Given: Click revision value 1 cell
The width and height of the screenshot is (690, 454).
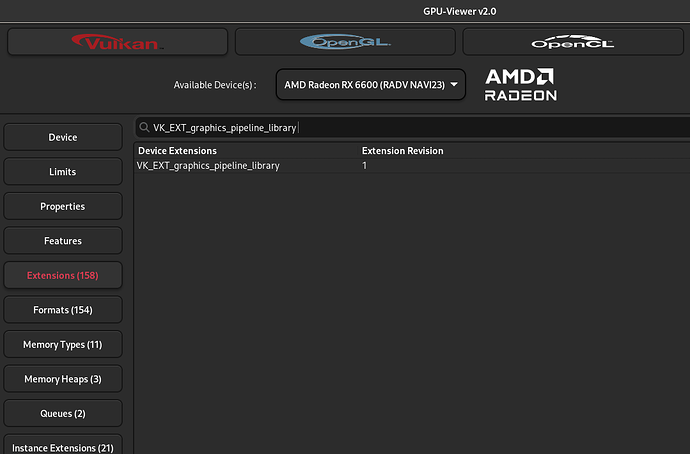Looking at the screenshot, I should (364, 165).
